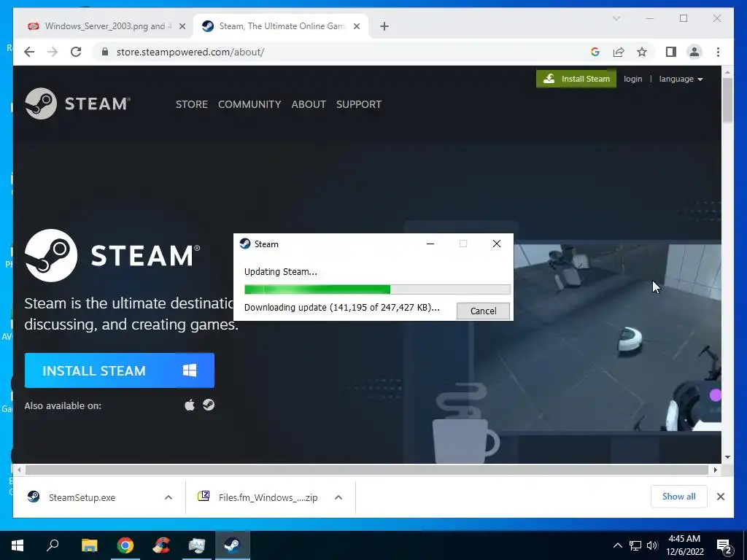Viewport: 747px width, 560px height.
Task: Open the Files.fm_Windows zip download
Action: [x=258, y=497]
